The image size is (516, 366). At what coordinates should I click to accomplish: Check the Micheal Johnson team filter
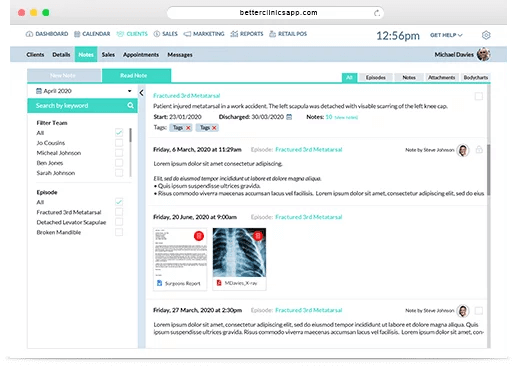[x=119, y=153]
